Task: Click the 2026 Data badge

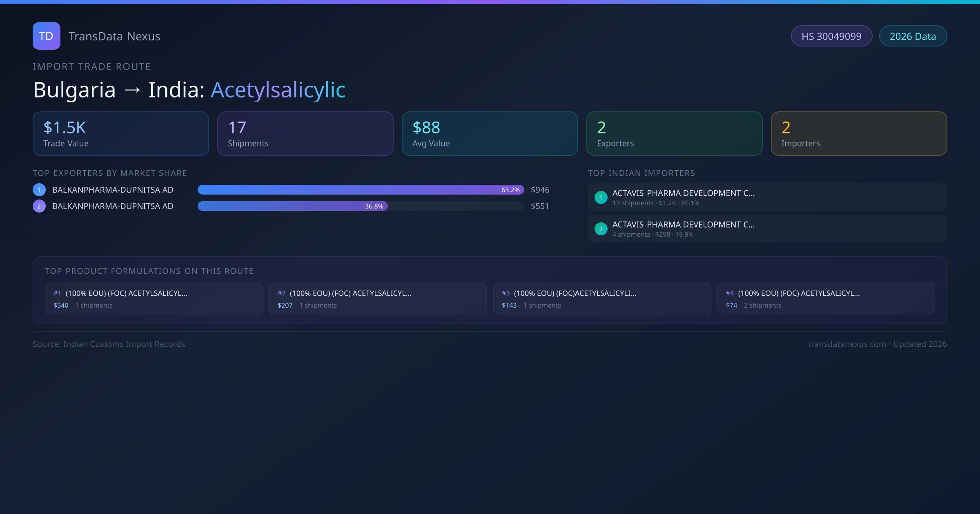Action: tap(913, 36)
